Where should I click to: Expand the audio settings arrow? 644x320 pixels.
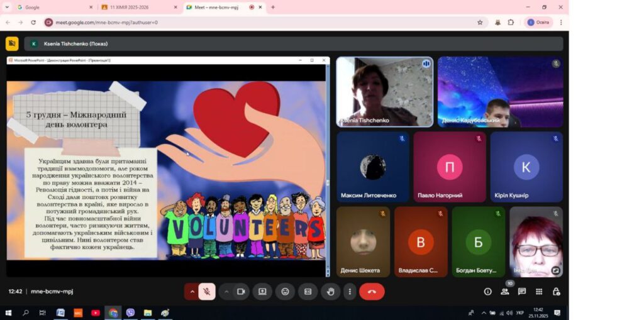coord(192,292)
